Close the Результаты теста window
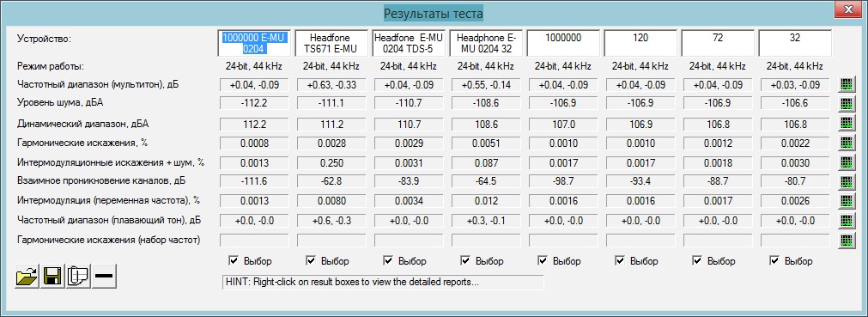Screen dimensions: 868x317 pos(848,9)
